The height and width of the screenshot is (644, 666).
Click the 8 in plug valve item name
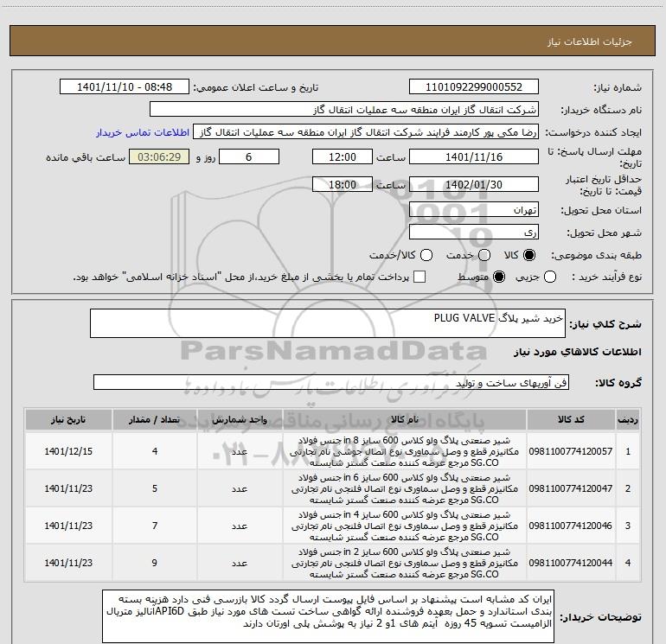coord(405,451)
